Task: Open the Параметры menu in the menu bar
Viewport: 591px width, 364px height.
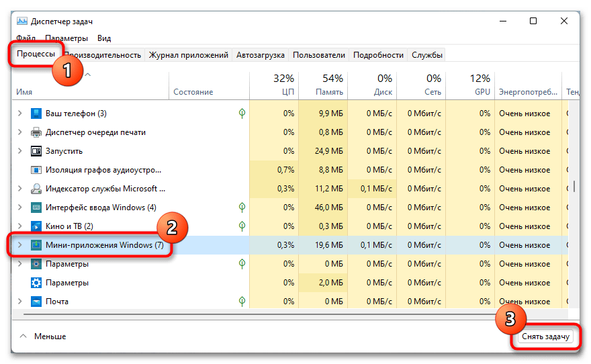Action: (66, 38)
